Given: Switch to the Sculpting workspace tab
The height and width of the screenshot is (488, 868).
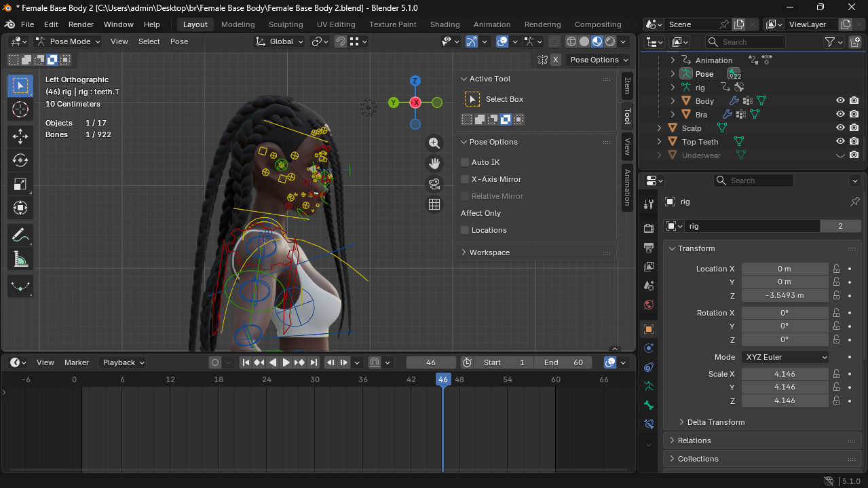Looking at the screenshot, I should tap(286, 24).
